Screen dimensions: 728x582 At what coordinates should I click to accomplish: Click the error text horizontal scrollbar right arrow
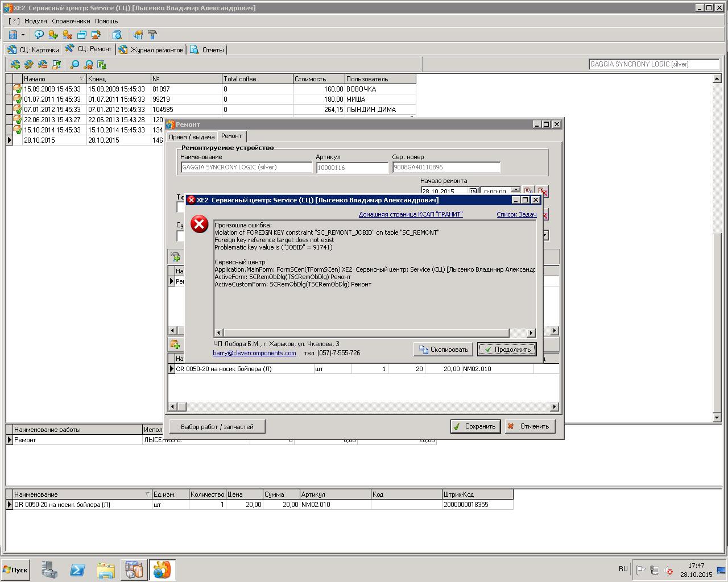[x=531, y=332]
